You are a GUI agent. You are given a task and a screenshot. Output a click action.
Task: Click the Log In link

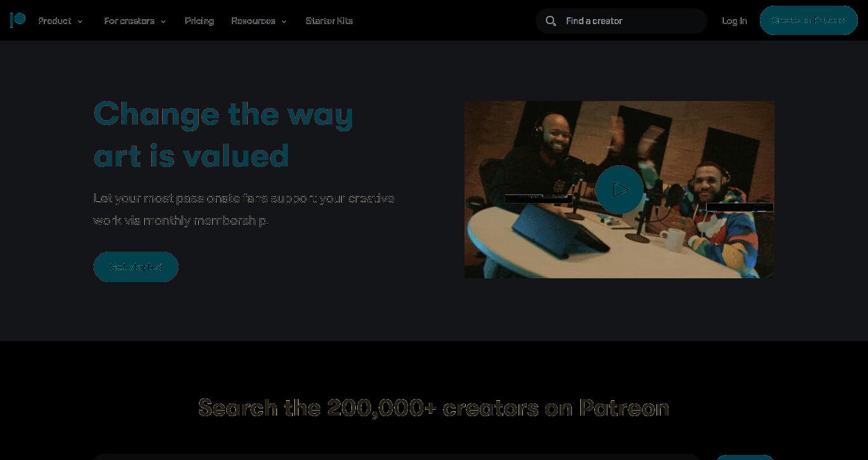tap(735, 21)
